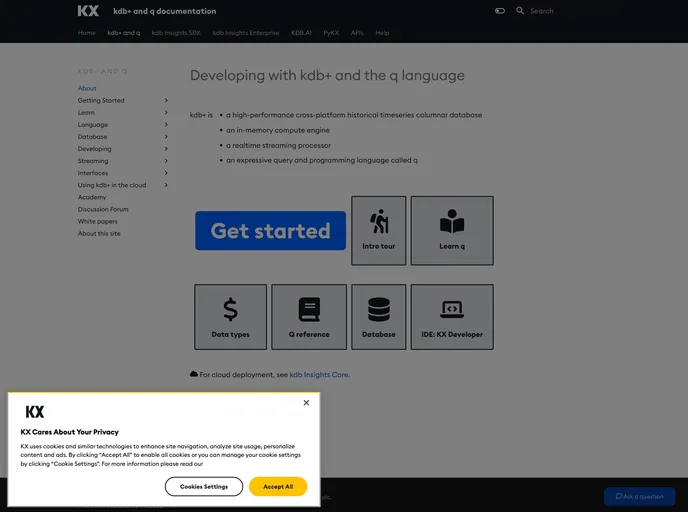Expand the Developing section chevron

(166, 149)
